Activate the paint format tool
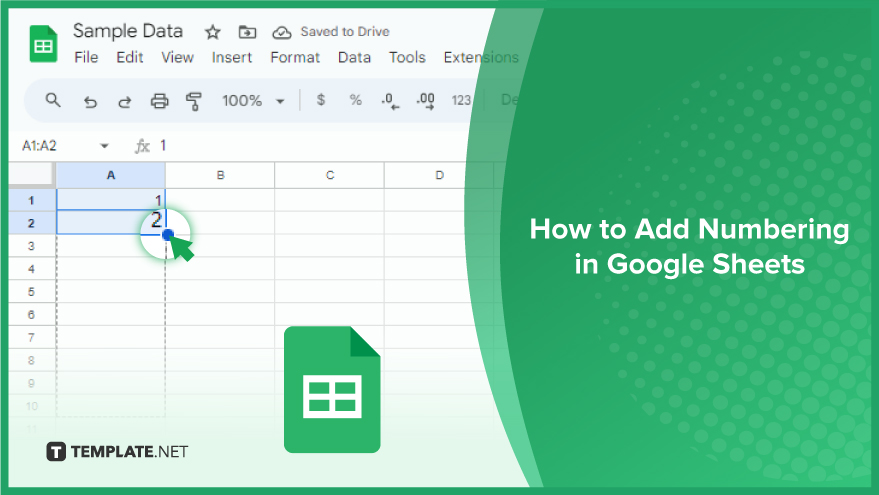Screen dimensions: 879x495 (194, 101)
